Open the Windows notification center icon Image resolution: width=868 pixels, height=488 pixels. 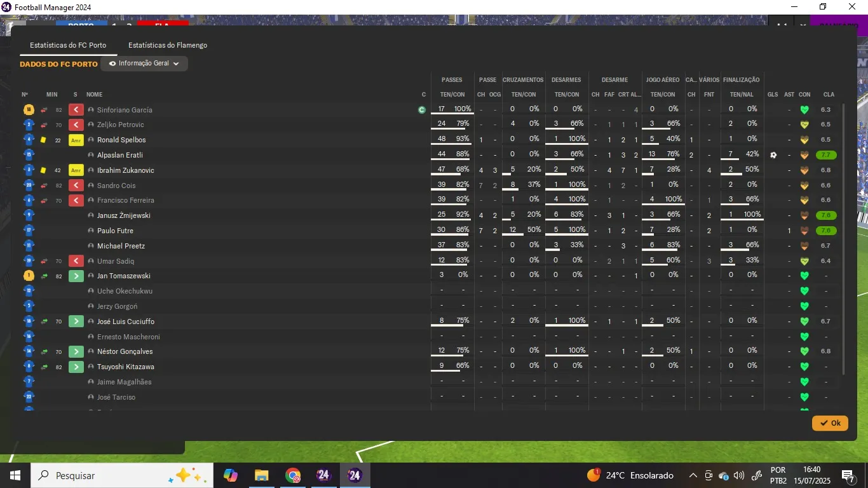[x=848, y=475]
